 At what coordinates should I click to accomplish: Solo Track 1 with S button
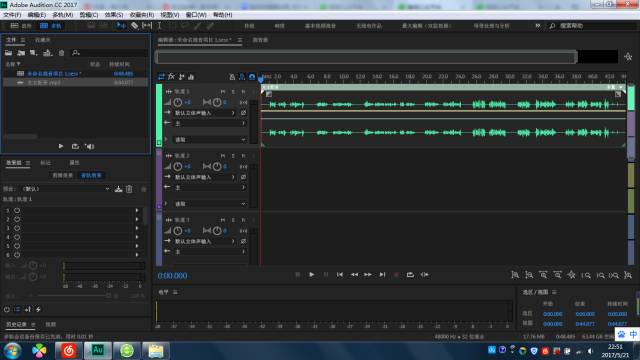[x=233, y=92]
